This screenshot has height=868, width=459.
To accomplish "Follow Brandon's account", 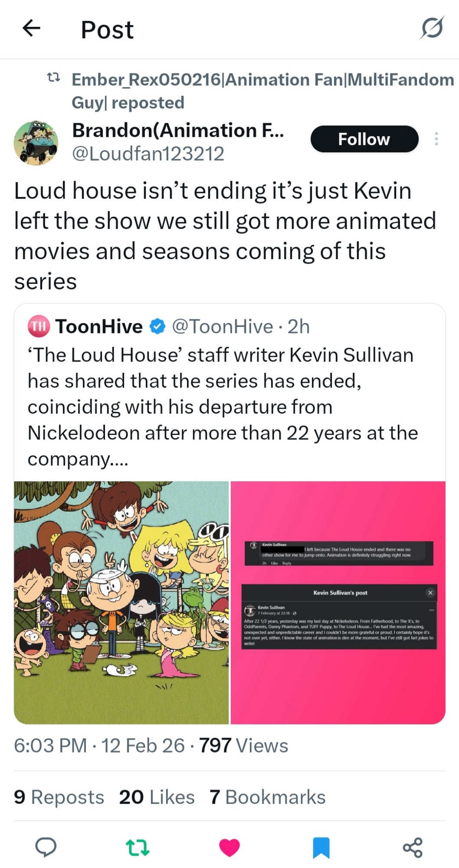I will [364, 139].
